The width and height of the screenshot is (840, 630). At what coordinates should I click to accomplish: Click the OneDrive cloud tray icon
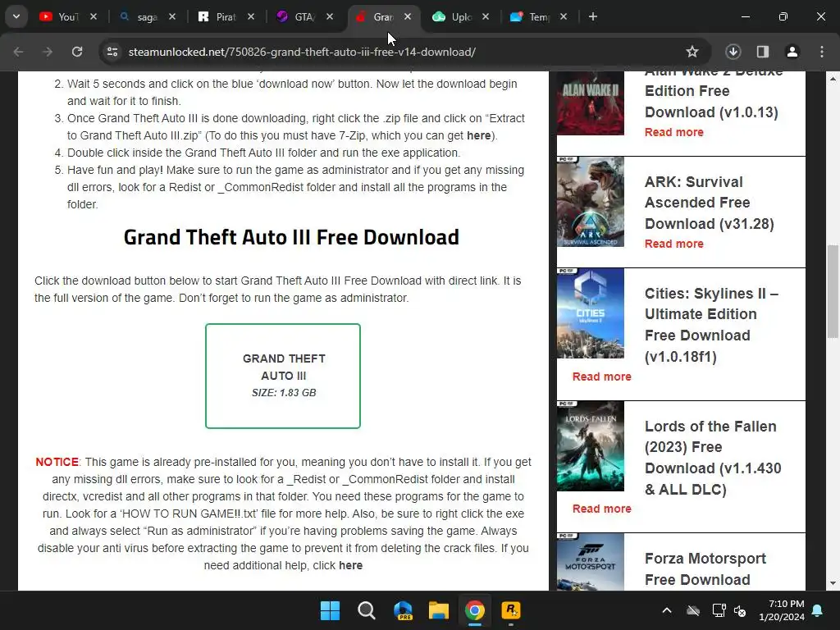[693, 610]
